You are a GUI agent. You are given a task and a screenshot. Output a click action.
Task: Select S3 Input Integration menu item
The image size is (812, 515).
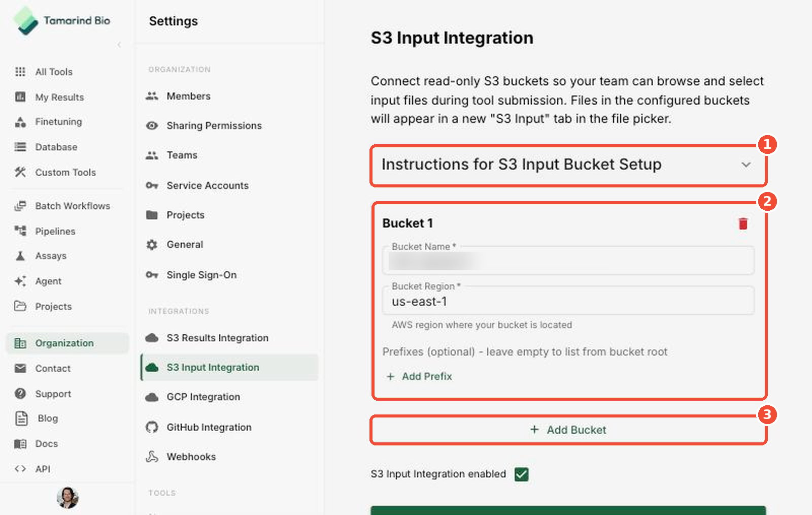[229, 367]
